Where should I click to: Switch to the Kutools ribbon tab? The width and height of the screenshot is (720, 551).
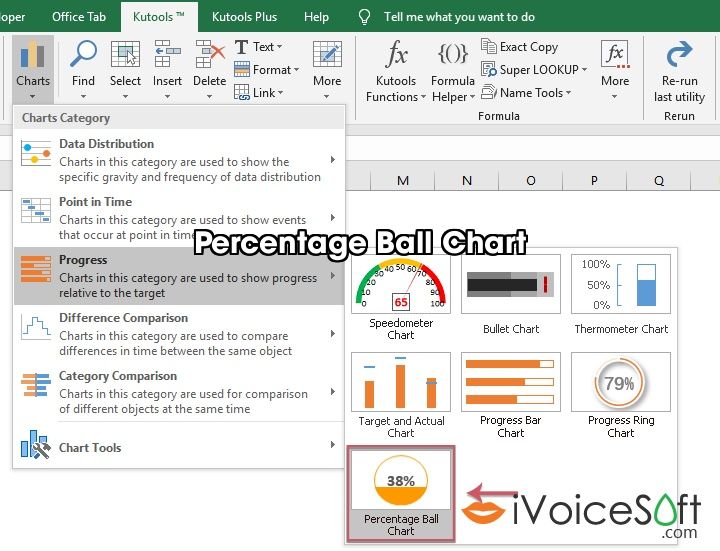[159, 17]
